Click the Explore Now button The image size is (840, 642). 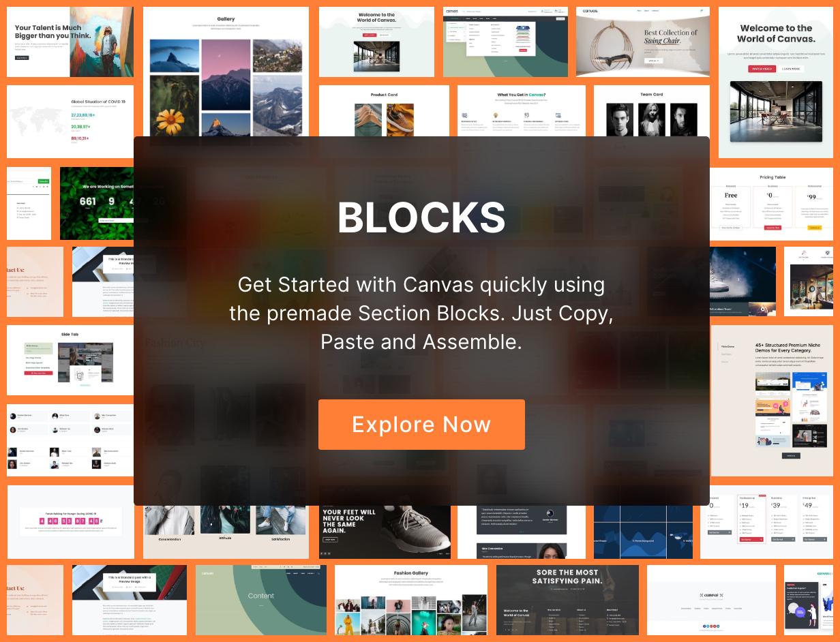tap(421, 425)
